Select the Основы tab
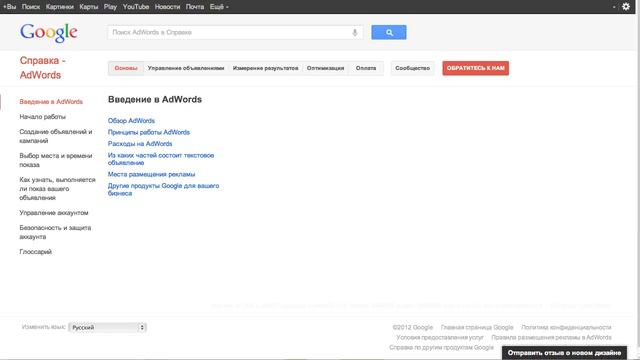 tap(126, 68)
